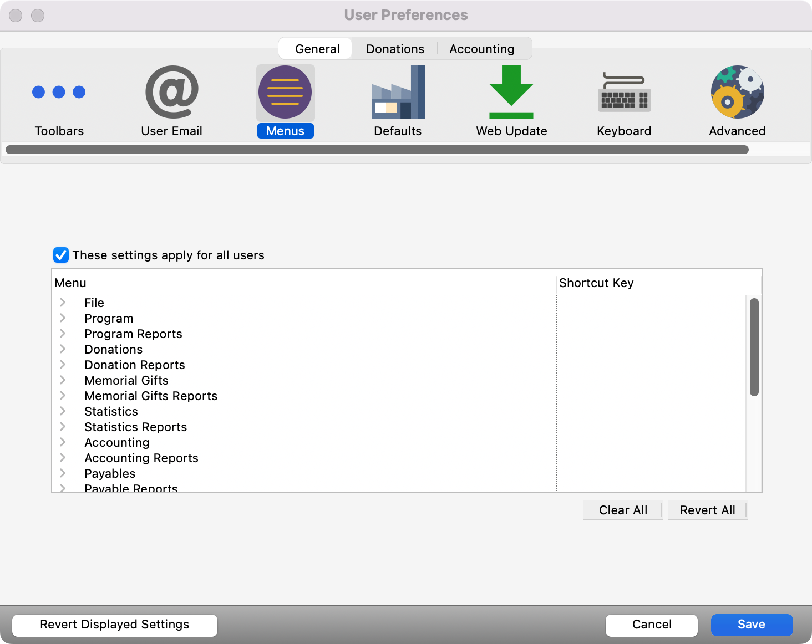Click the Menus preferences icon

(285, 93)
